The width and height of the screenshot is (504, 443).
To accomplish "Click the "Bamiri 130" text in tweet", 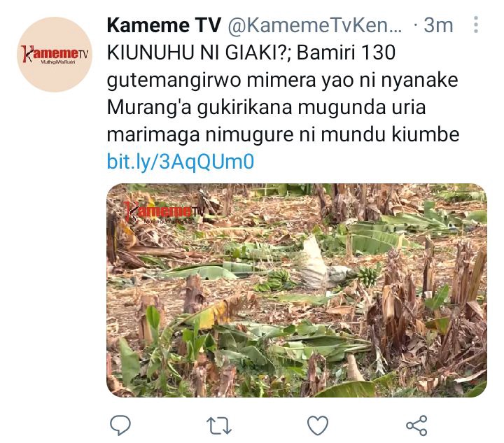I will (x=346, y=52).
